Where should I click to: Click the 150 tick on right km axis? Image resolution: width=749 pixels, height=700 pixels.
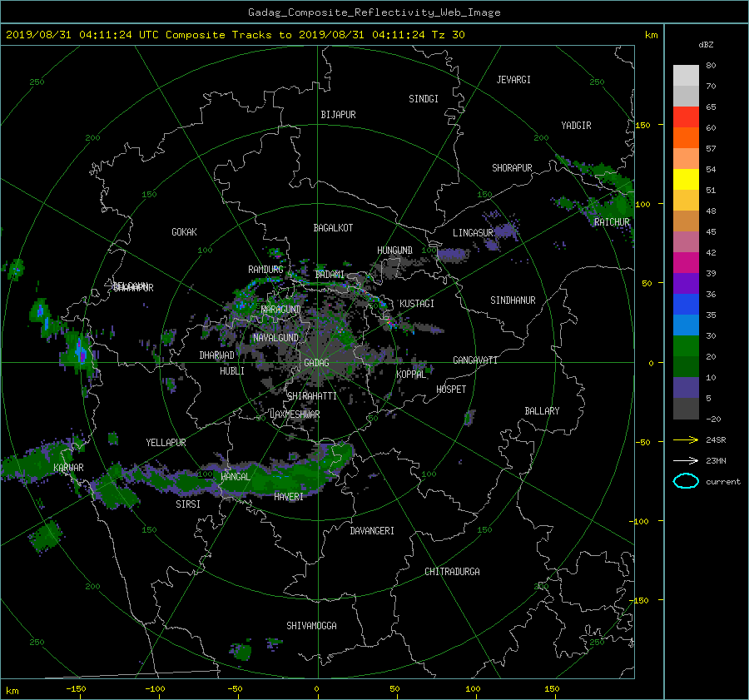643,125
